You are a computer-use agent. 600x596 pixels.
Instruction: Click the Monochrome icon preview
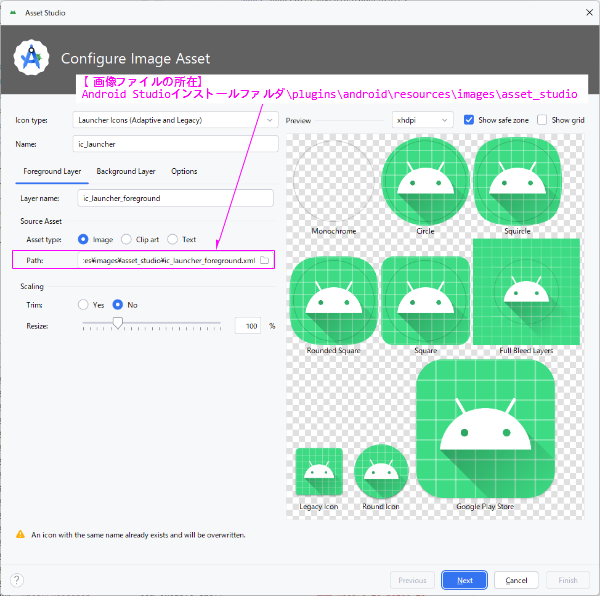(x=334, y=181)
